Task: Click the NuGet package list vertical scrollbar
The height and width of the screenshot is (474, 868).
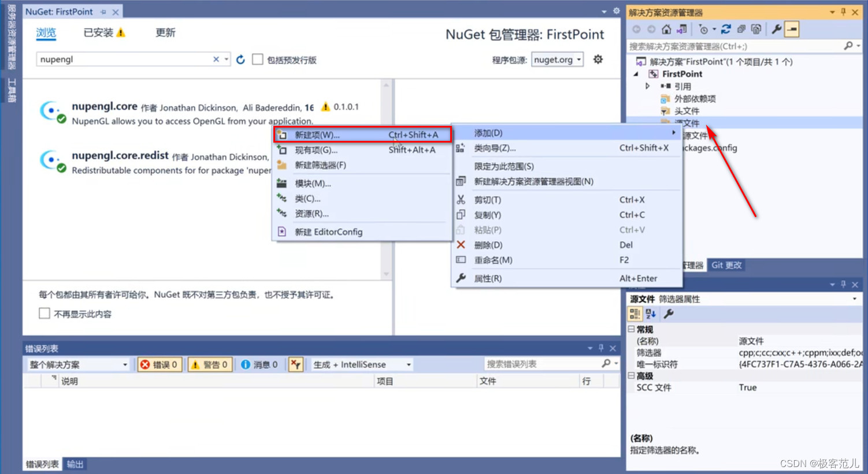Action: 386,179
